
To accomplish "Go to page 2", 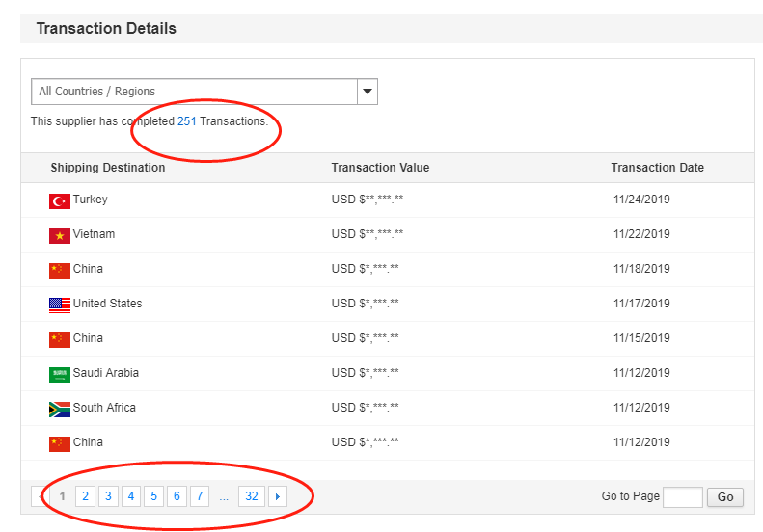I will click(85, 496).
